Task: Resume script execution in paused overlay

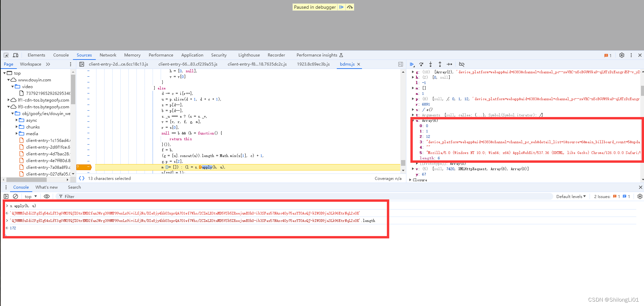Action: coord(341,7)
